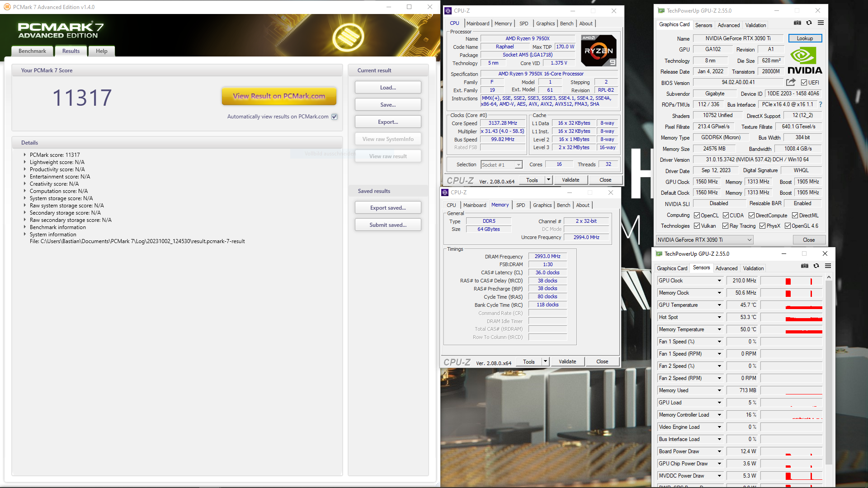Toggle the CUDA checkbox in GPU-Z

pyautogui.click(x=726, y=216)
